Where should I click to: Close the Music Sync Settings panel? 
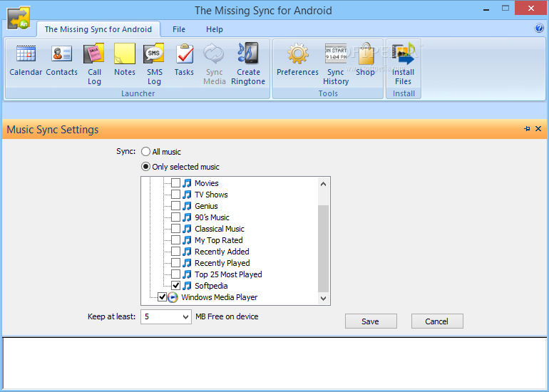(x=538, y=129)
